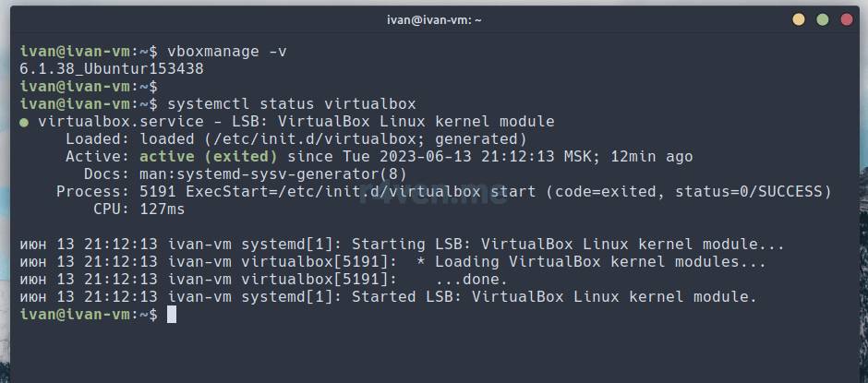Close the terminal with the red button
Image resolution: width=868 pixels, height=383 pixels.
pos(844,19)
